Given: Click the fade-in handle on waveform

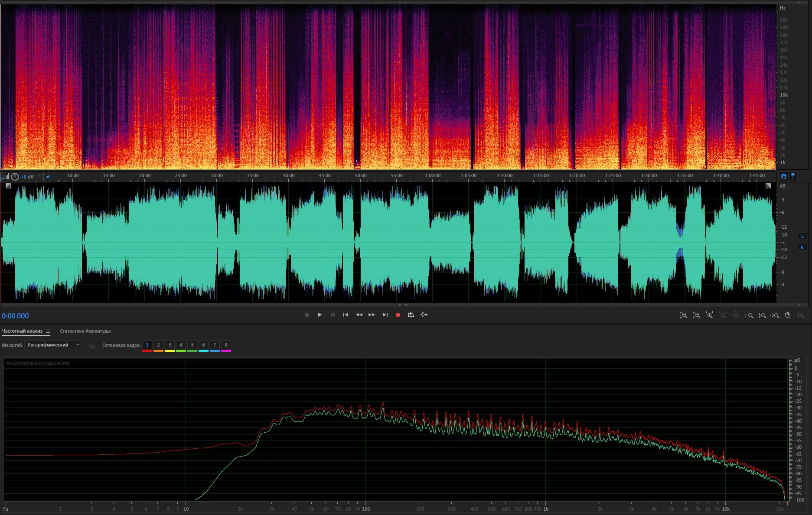Looking at the screenshot, I should (x=8, y=186).
